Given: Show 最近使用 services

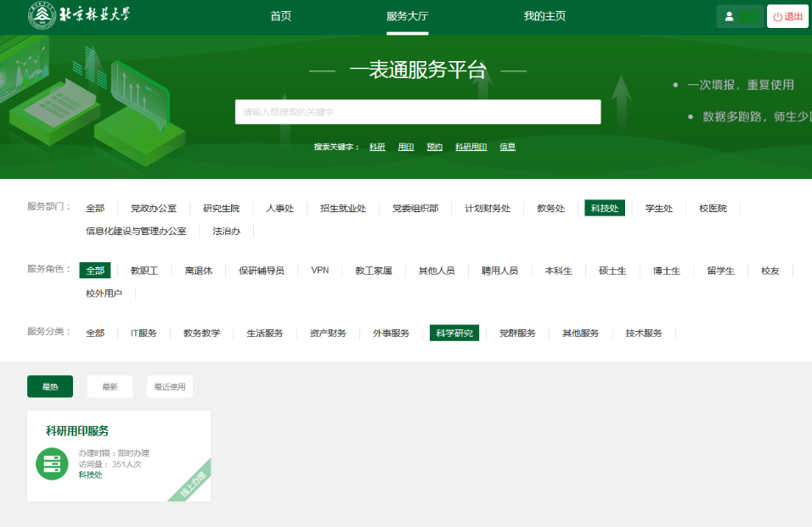Looking at the screenshot, I should coord(170,386).
